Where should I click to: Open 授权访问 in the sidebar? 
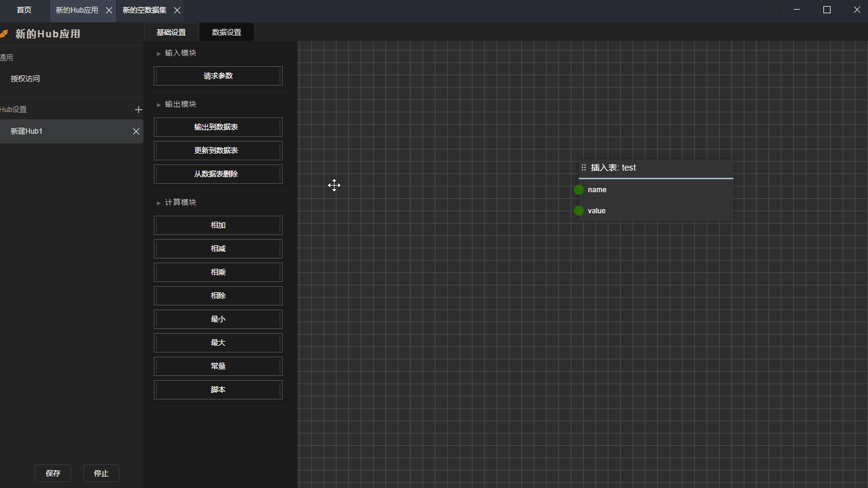click(25, 79)
